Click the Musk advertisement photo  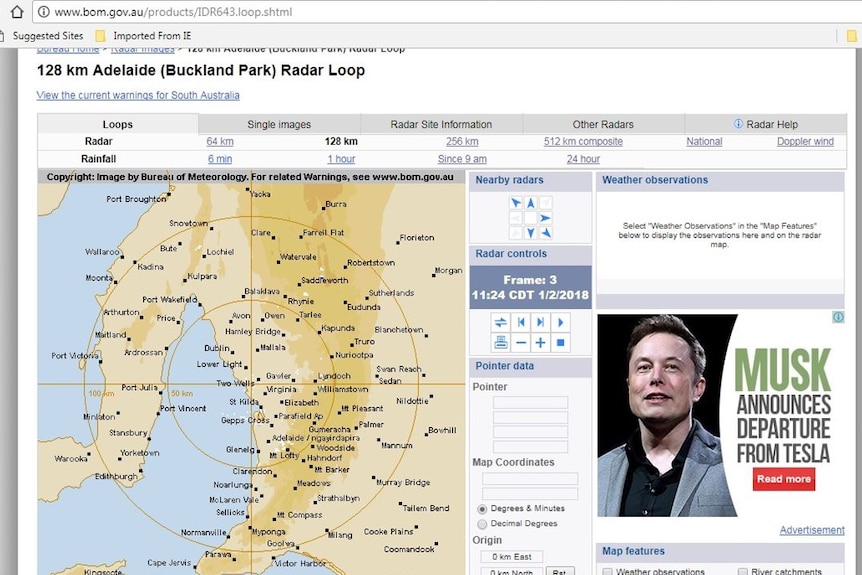(x=666, y=416)
